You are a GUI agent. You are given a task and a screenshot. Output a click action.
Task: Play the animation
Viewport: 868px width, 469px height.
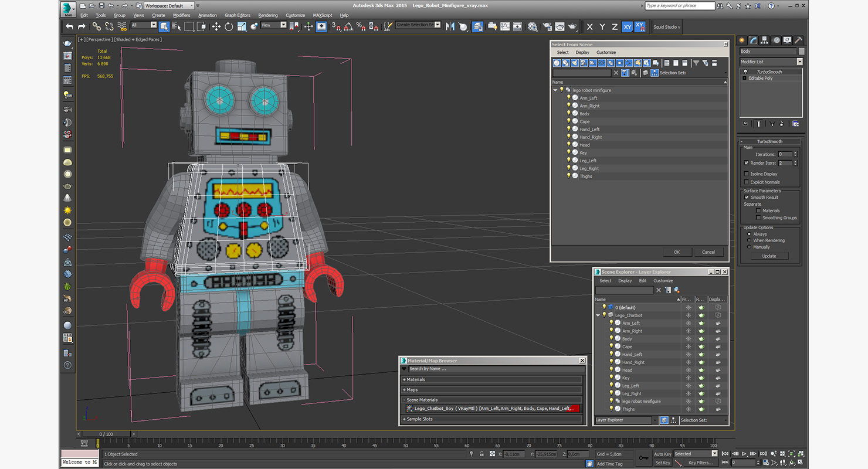coord(744,454)
